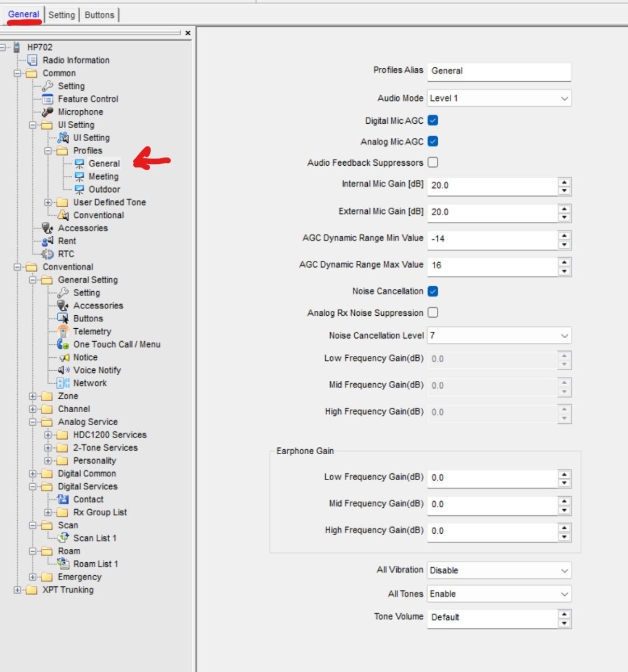Select the Outdoor profile tree item
This screenshot has width=628, height=672.
(104, 190)
